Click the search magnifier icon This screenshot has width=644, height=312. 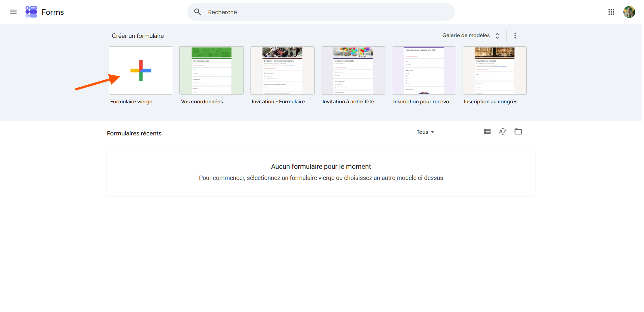(198, 12)
